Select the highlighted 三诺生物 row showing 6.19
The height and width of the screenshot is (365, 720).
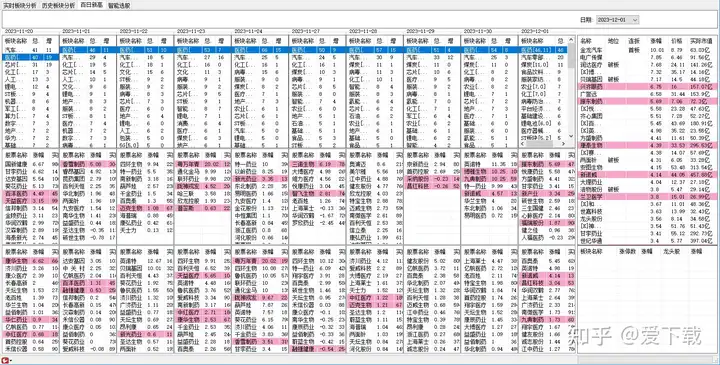[318, 163]
